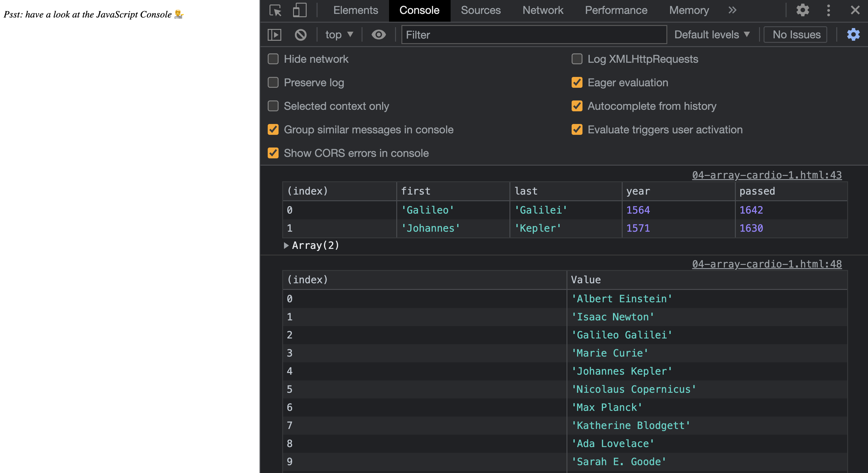Expand the Array(2) disclosure triangle
The image size is (868, 473).
click(286, 245)
